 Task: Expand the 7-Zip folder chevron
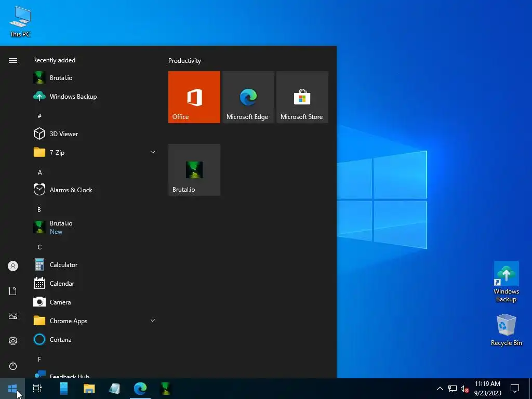click(x=153, y=152)
